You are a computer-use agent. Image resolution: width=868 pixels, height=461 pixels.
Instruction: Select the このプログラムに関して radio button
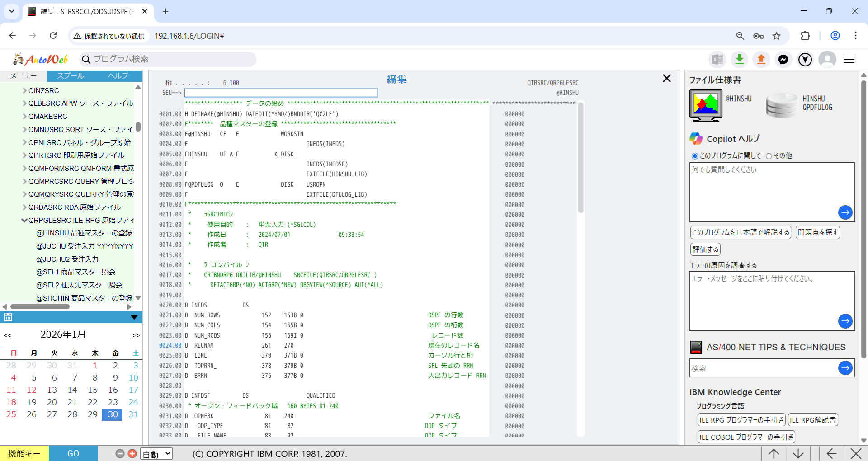pyautogui.click(x=695, y=156)
